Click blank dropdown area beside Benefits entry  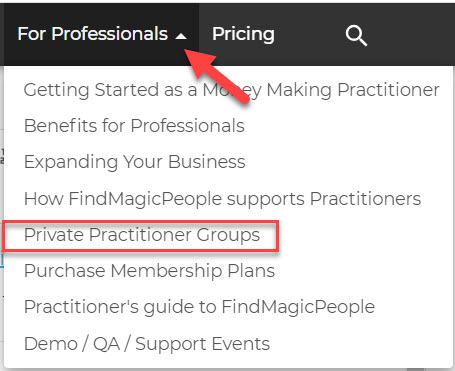347,126
